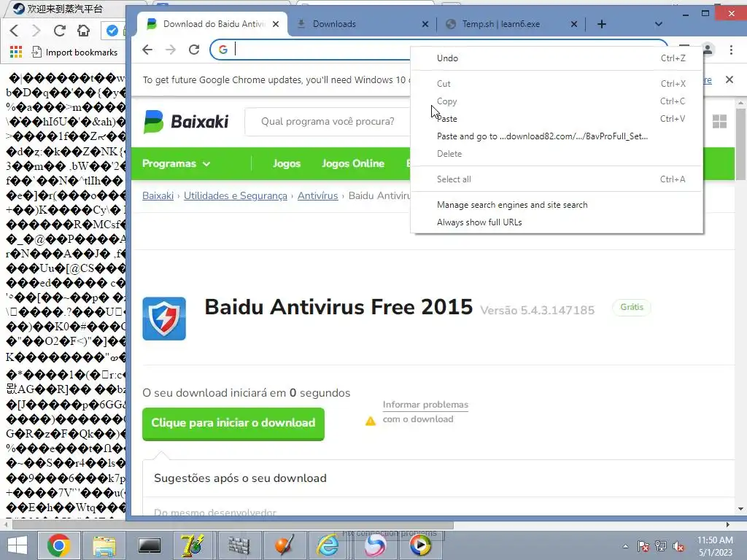Open Manage search engines and site search
The width and height of the screenshot is (747, 560).
point(557,205)
